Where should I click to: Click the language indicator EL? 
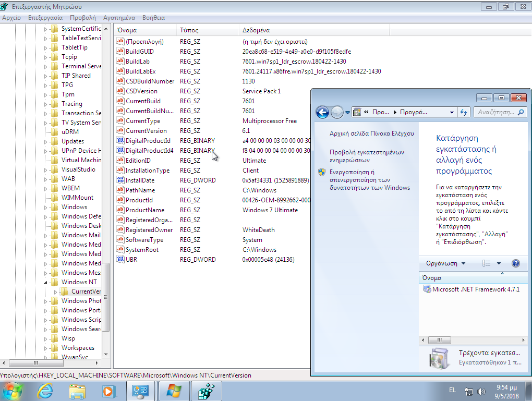(452, 390)
